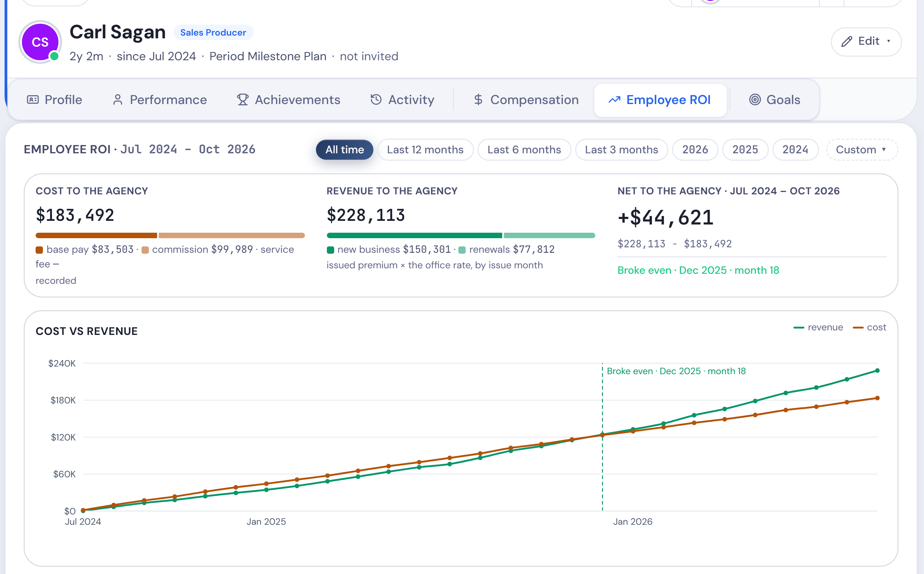The image size is (924, 574).
Task: Click the dark green new business bar segment
Action: tap(414, 235)
